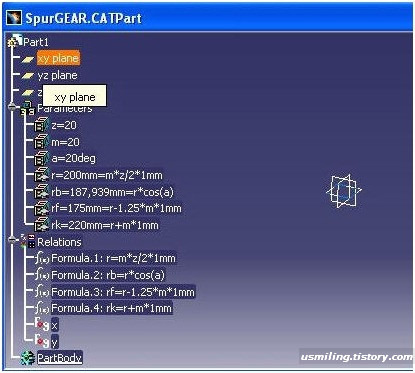415x373 pixels.
Task: Click the f(x) icon of Formula.1
Action: (x=42, y=258)
